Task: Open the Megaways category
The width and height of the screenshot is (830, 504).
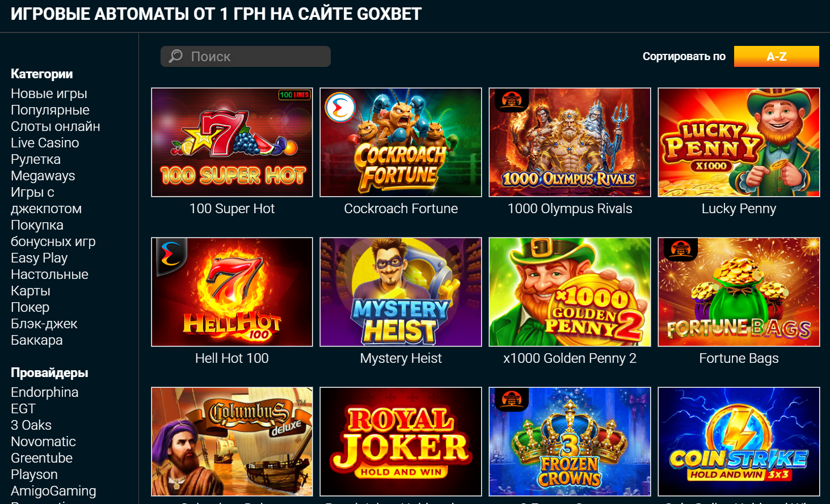Action: pos(43,176)
